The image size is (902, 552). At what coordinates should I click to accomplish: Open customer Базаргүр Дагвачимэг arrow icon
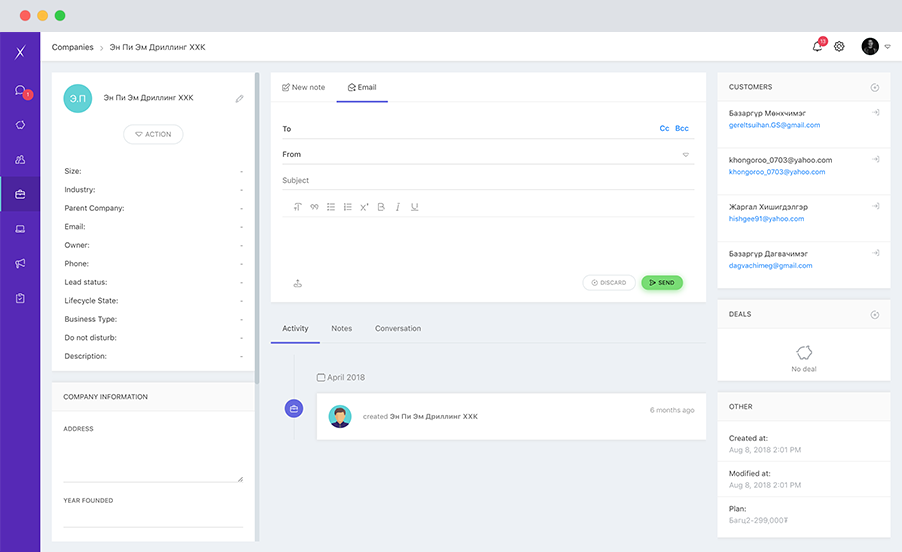(875, 253)
